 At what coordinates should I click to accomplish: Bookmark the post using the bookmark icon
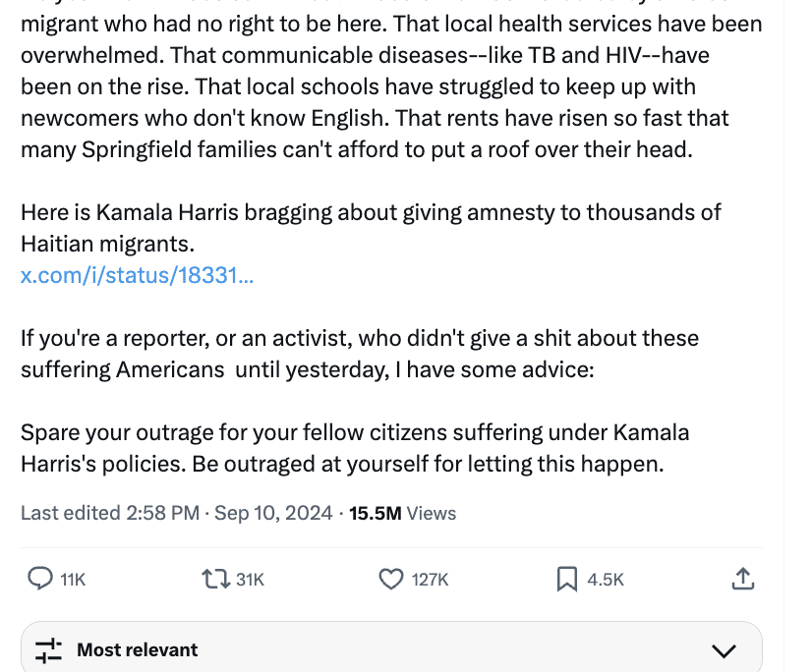point(567,579)
